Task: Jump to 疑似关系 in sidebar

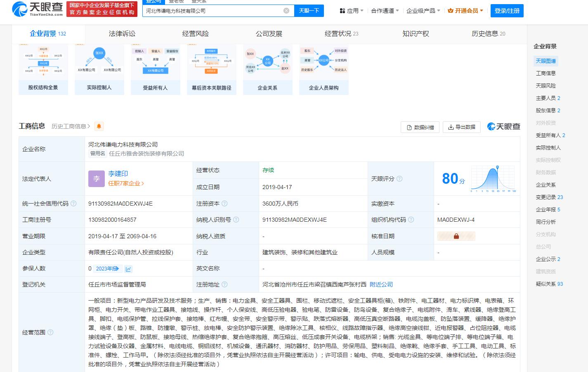Action: click(549, 284)
